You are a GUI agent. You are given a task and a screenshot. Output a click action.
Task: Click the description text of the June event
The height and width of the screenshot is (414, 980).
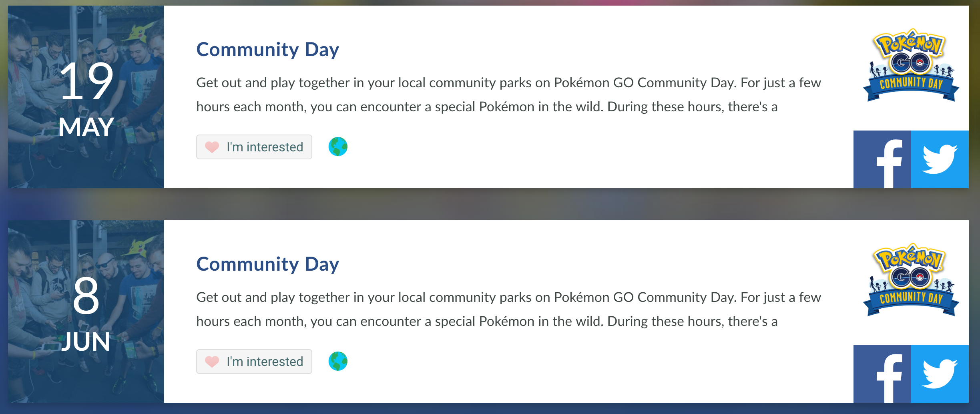click(x=508, y=309)
